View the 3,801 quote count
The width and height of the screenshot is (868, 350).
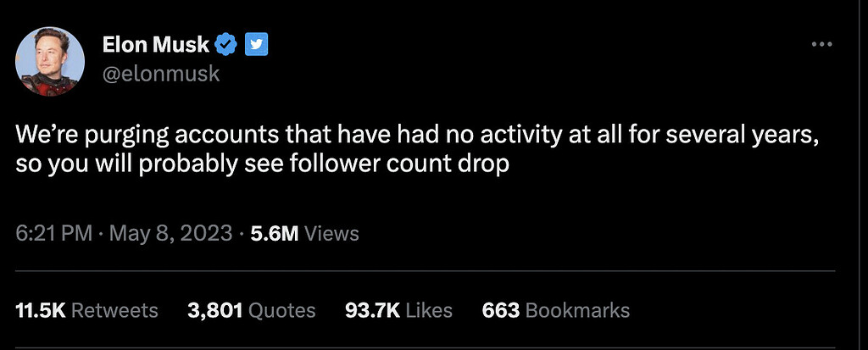pyautogui.click(x=214, y=310)
